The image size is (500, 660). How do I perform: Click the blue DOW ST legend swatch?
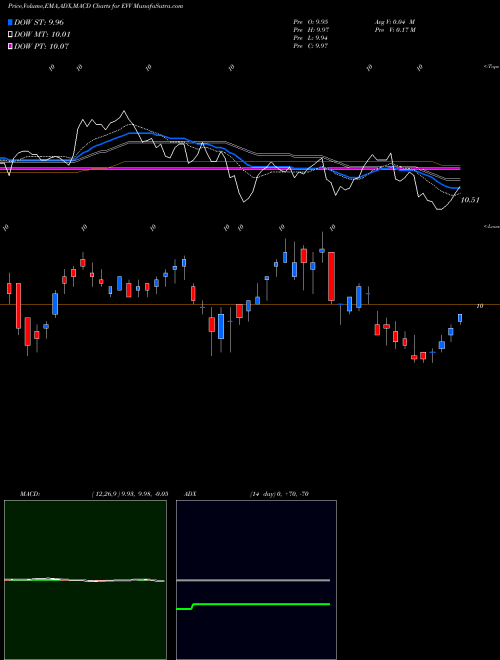[10, 22]
